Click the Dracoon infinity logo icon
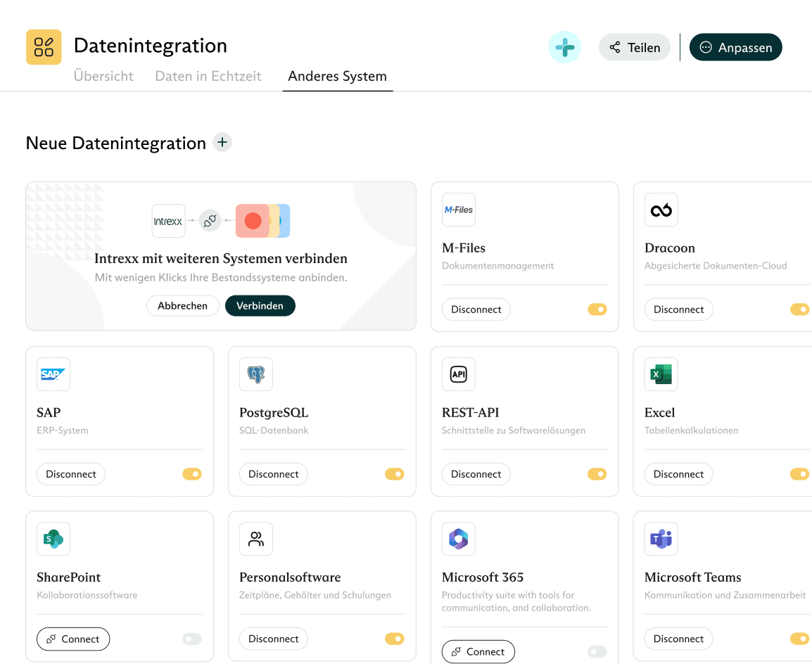812x664 pixels. pyautogui.click(x=661, y=210)
